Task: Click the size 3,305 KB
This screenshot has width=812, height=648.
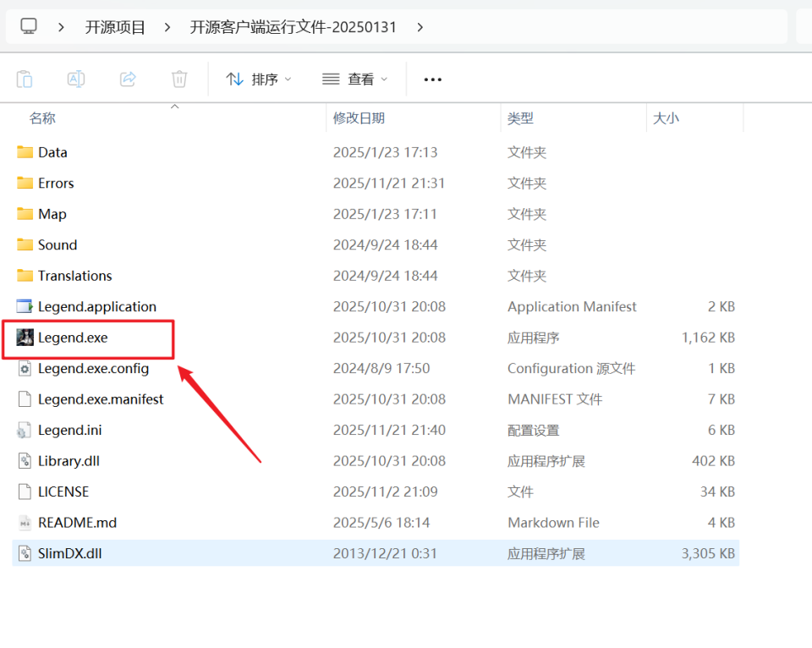Action: [709, 554]
